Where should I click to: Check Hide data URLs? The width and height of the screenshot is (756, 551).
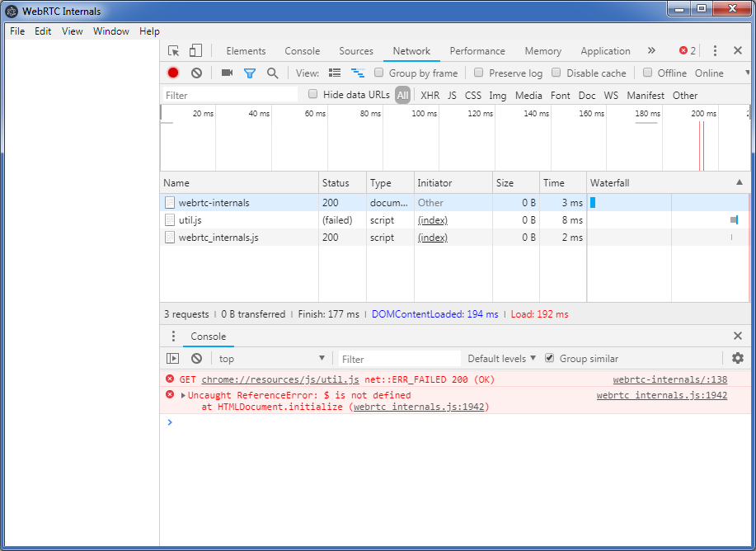coord(313,94)
